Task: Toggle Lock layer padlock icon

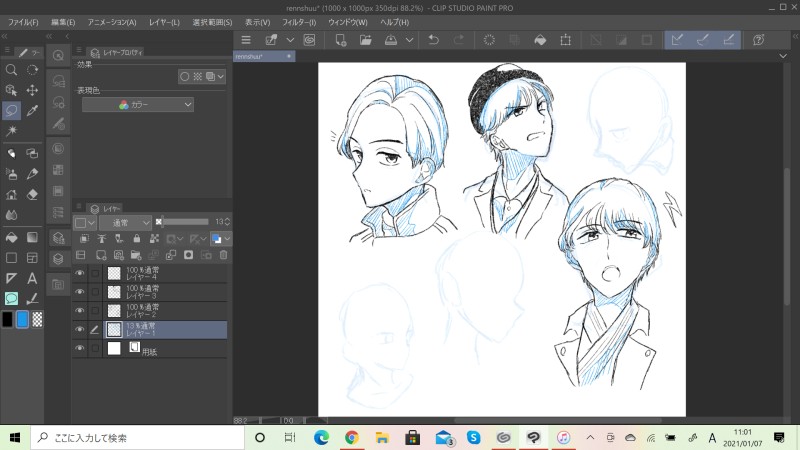Action: point(136,238)
